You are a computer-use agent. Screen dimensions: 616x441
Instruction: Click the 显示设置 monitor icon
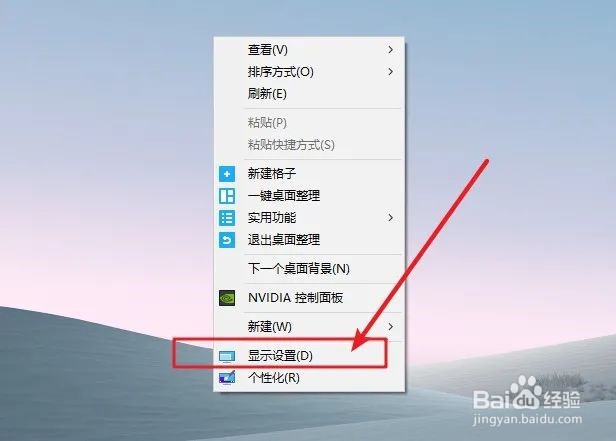point(227,356)
